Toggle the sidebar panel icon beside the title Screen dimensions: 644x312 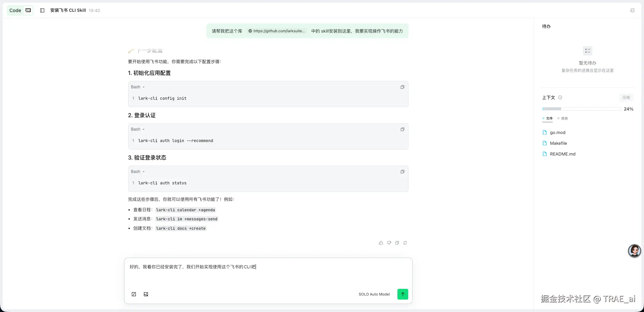[x=42, y=10]
